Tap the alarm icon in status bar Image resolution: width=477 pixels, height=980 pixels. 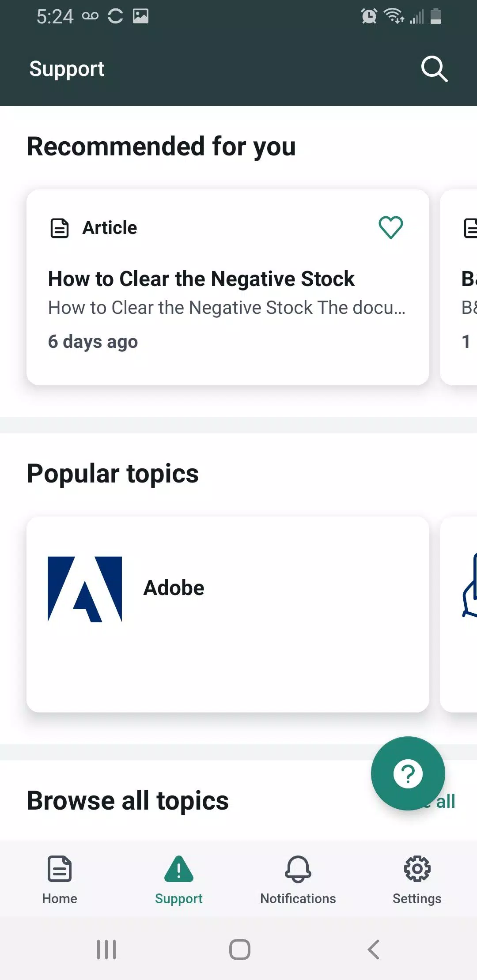(369, 16)
